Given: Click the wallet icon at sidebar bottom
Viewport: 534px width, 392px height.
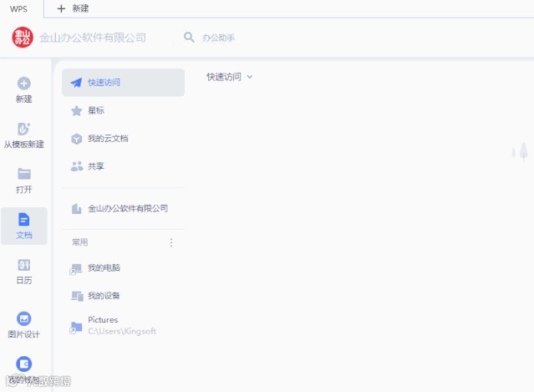Looking at the screenshot, I should point(24,364).
